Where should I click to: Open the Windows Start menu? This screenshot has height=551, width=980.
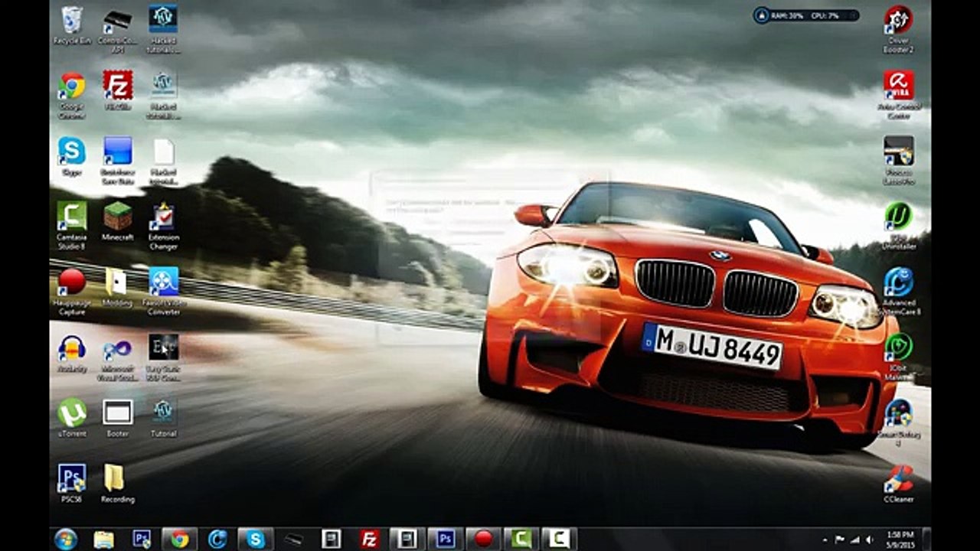pos(66,539)
